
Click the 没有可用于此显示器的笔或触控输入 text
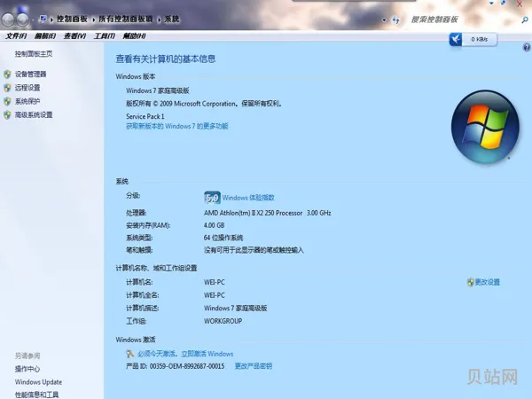[254, 250]
